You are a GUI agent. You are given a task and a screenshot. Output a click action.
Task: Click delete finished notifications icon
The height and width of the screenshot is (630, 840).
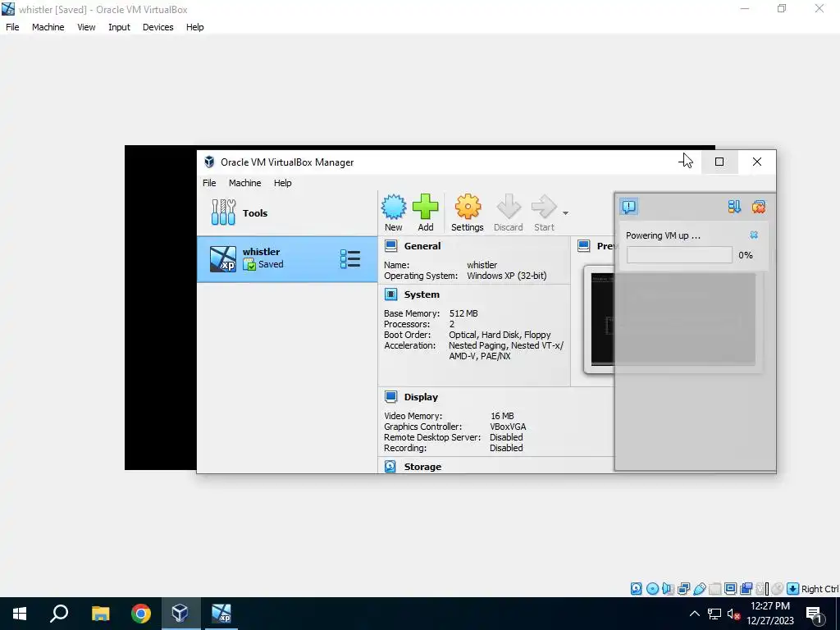tap(759, 206)
